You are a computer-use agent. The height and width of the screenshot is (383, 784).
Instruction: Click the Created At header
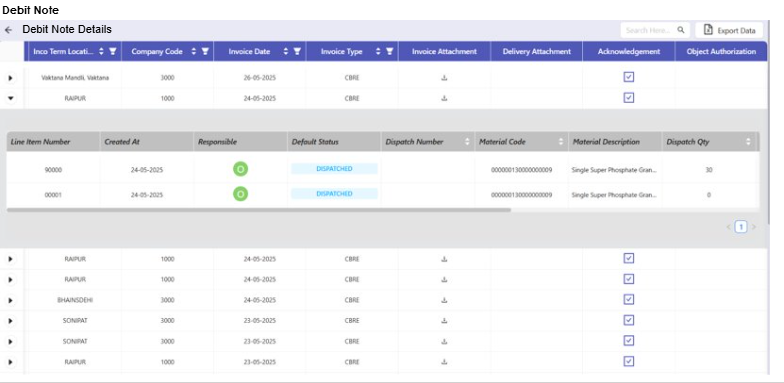point(146,142)
